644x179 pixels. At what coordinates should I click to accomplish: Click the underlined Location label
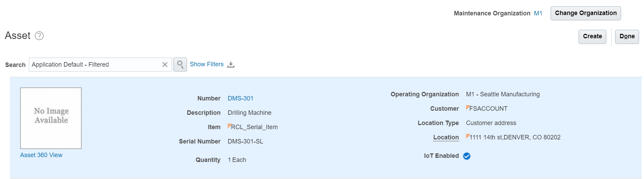[446, 137]
